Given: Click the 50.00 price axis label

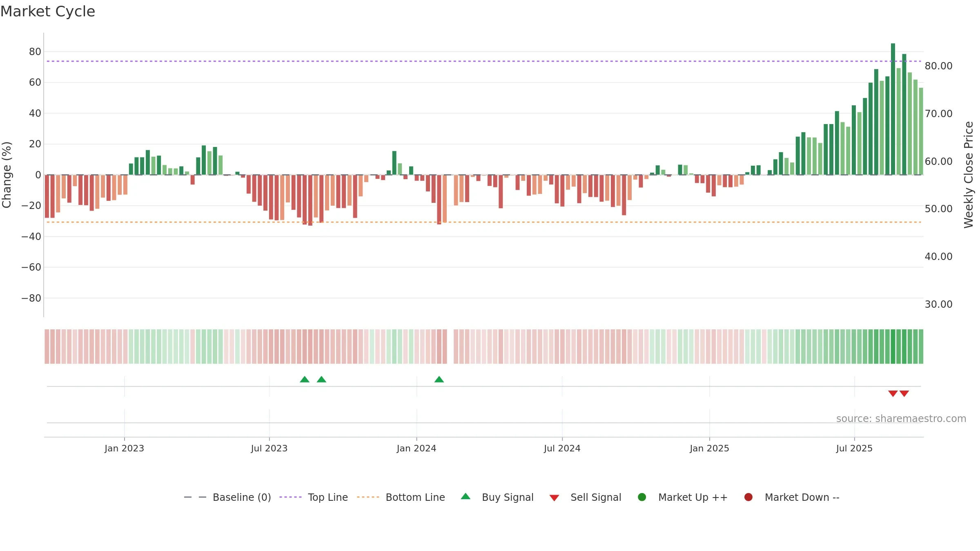Looking at the screenshot, I should 938,209.
